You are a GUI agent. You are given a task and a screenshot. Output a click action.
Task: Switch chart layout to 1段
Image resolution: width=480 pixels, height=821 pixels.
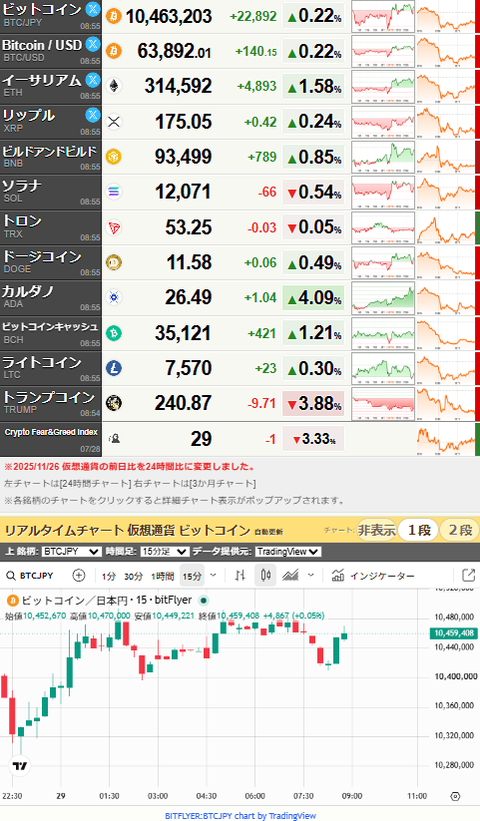pyautogui.click(x=419, y=530)
